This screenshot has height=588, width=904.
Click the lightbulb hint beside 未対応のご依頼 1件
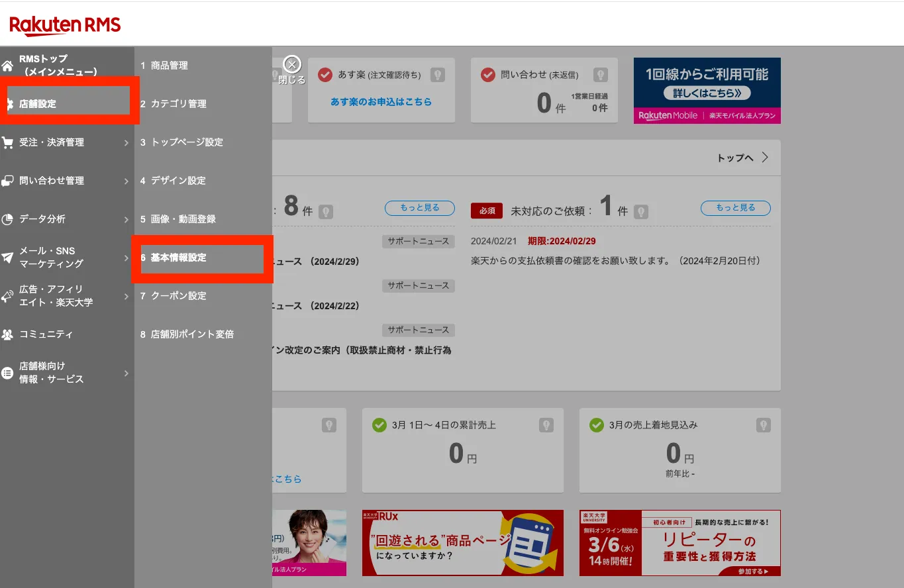(x=640, y=211)
